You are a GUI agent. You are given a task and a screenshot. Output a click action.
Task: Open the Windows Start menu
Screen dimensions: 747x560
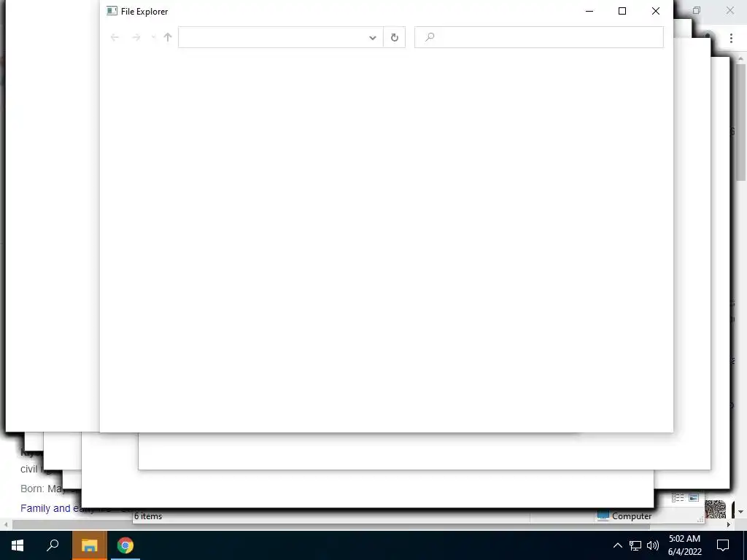tap(18, 545)
